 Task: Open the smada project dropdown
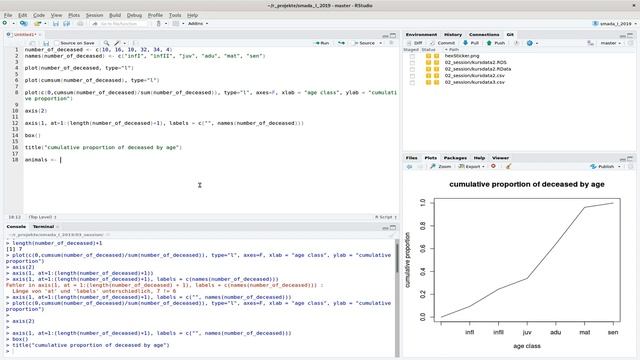[615, 24]
